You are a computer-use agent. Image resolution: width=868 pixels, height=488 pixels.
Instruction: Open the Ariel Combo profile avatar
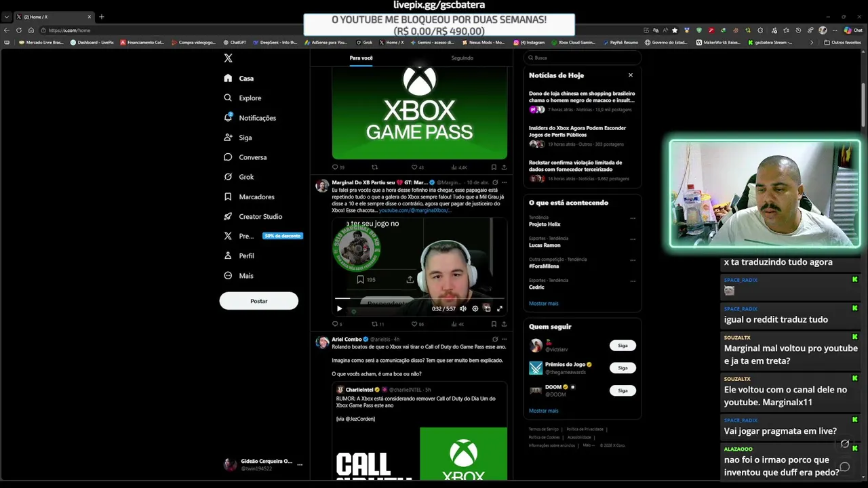322,342
